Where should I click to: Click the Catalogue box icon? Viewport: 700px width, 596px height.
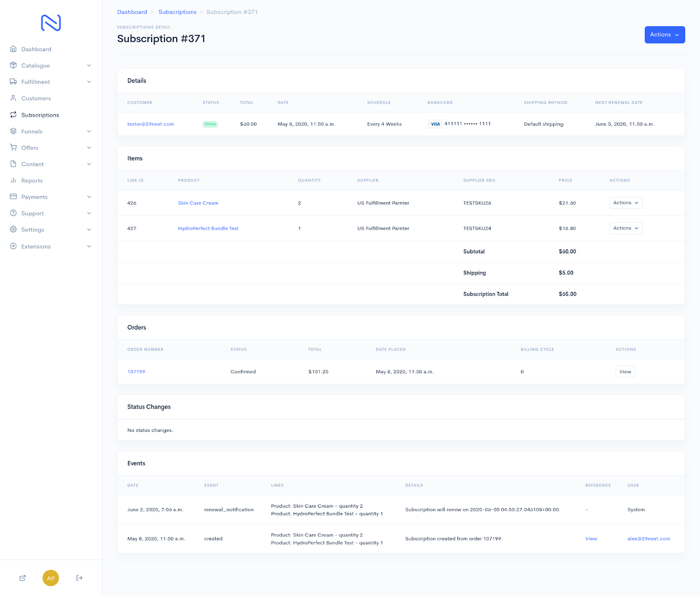point(13,65)
